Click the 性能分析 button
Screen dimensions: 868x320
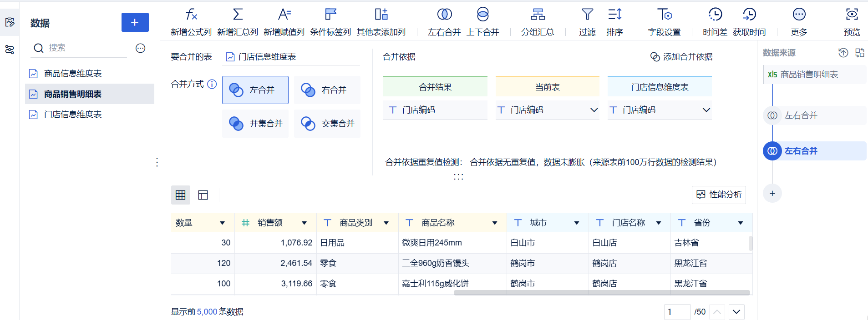pyautogui.click(x=719, y=195)
